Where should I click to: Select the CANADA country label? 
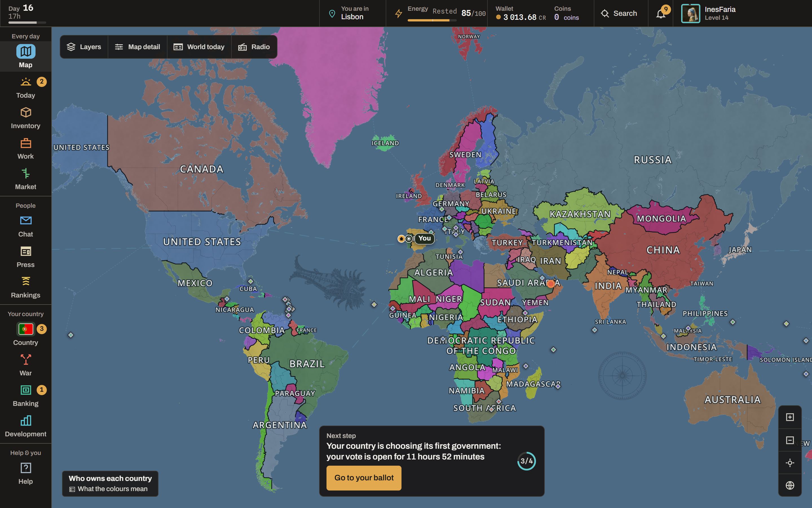pos(201,169)
